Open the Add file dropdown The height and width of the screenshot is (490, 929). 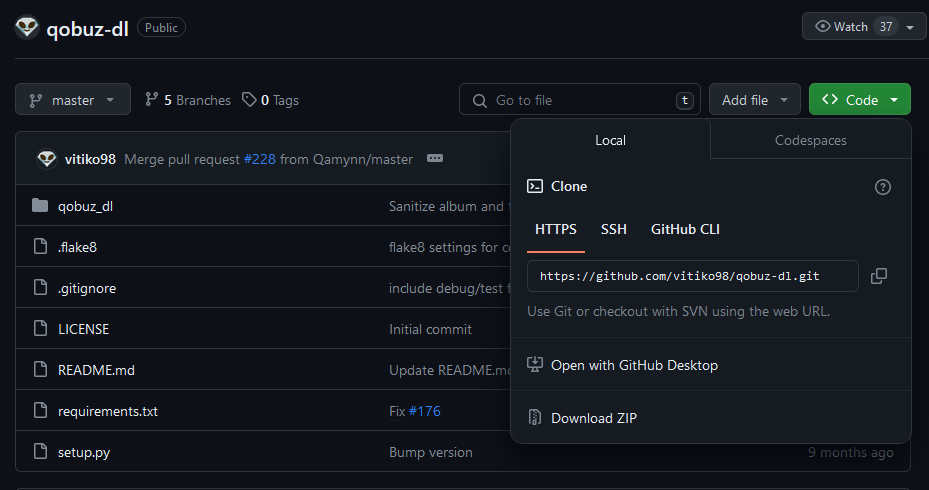click(x=754, y=100)
